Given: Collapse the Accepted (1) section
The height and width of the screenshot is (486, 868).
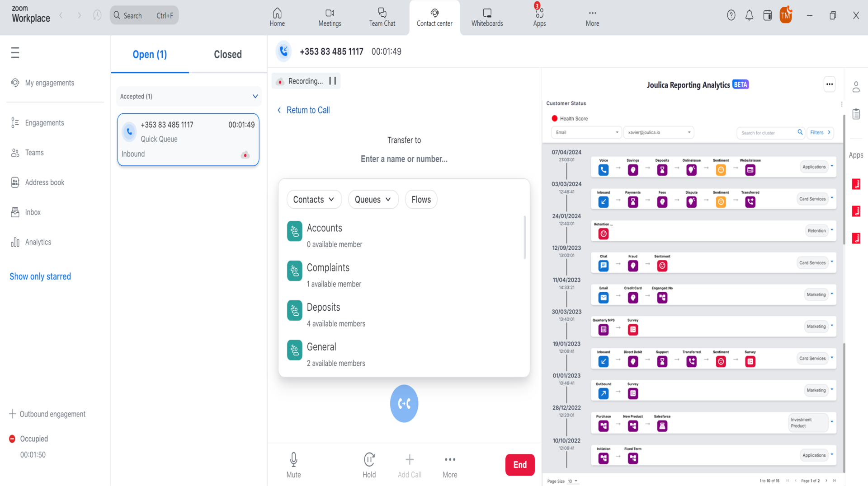Looking at the screenshot, I should 255,96.
